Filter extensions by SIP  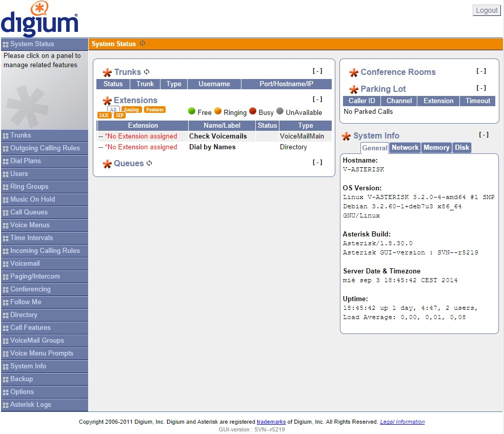click(119, 115)
